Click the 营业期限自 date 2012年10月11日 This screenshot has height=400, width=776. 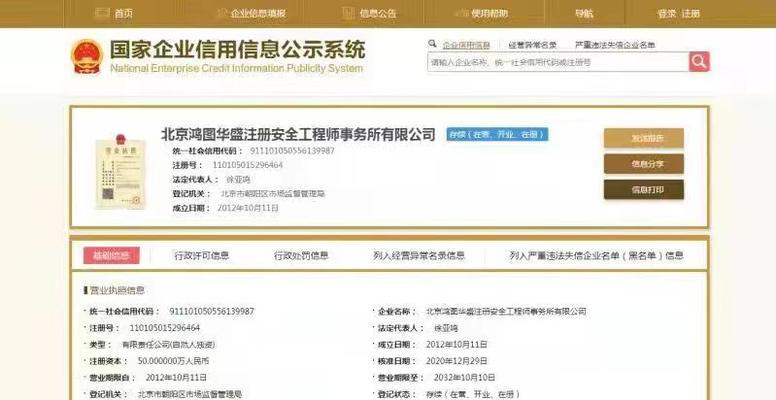[x=176, y=377]
